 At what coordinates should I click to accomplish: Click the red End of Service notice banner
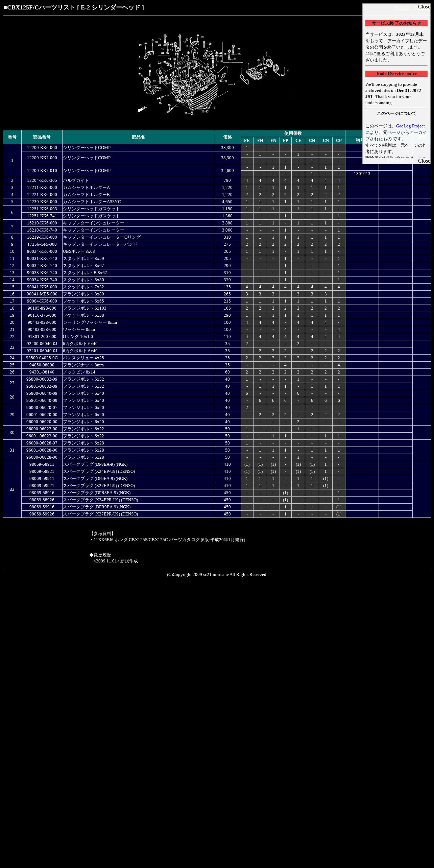(396, 74)
